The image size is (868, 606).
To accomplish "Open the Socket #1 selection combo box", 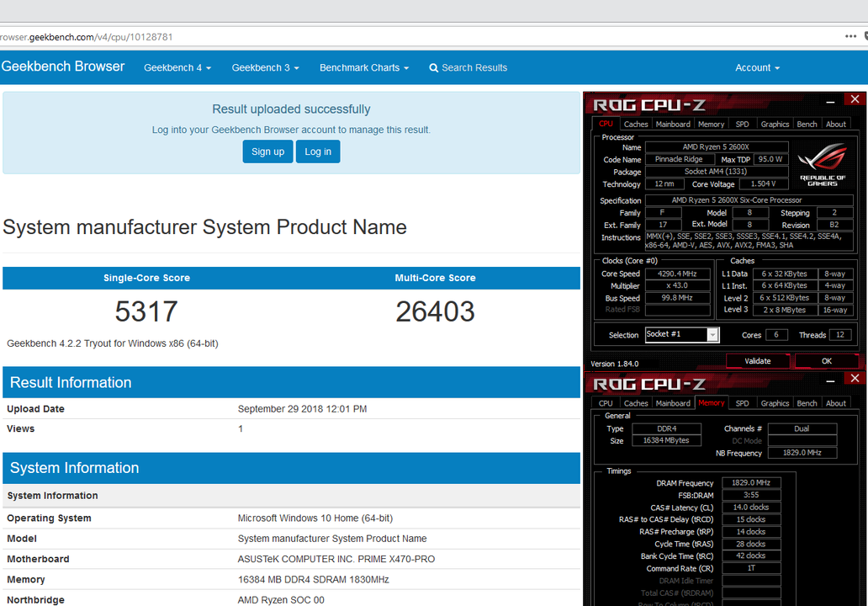I will [682, 335].
